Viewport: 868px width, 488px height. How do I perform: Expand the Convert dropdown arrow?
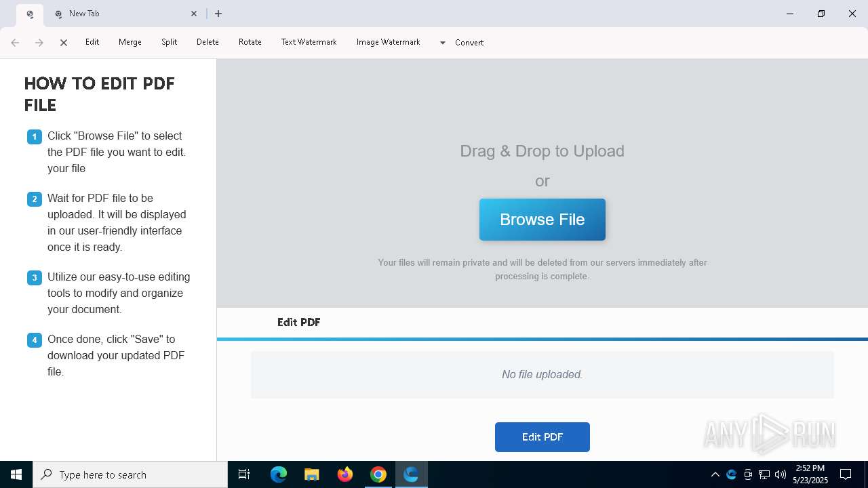click(443, 43)
